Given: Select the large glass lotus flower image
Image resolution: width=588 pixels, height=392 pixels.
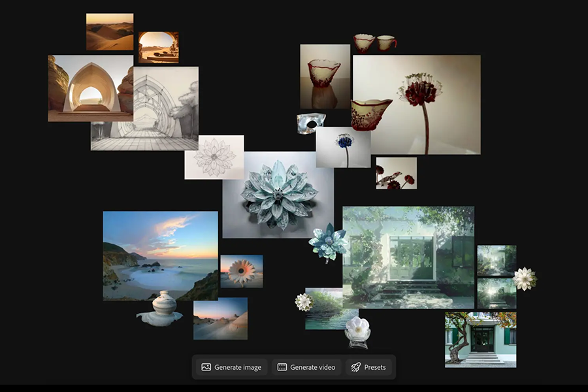Looking at the screenshot, I should pos(278,195).
